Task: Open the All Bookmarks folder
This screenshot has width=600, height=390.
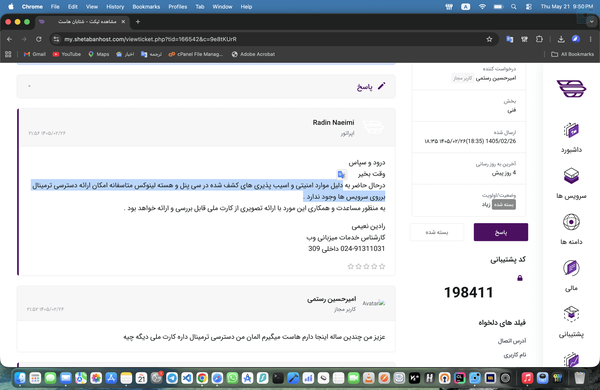Action: pyautogui.click(x=572, y=54)
